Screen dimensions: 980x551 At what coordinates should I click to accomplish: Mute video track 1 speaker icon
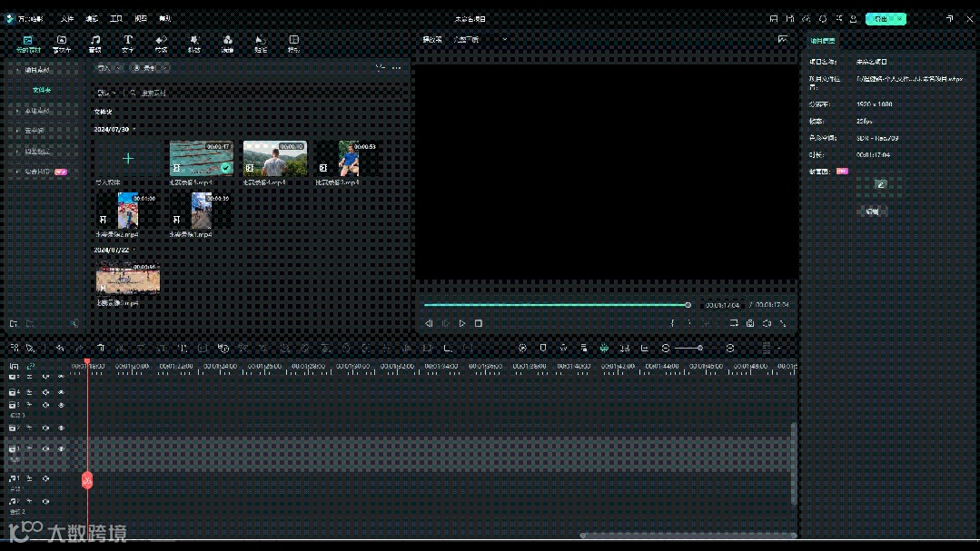tap(45, 448)
